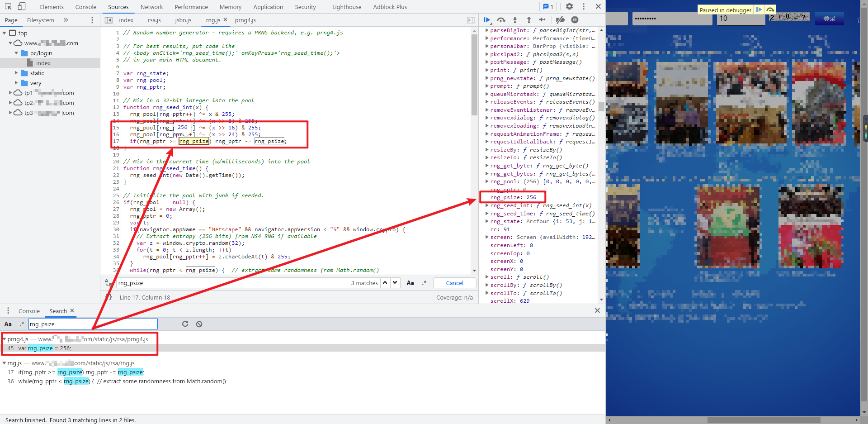
Task: Open the line 45 var rng_psize result
Action: pyautogui.click(x=302, y=348)
